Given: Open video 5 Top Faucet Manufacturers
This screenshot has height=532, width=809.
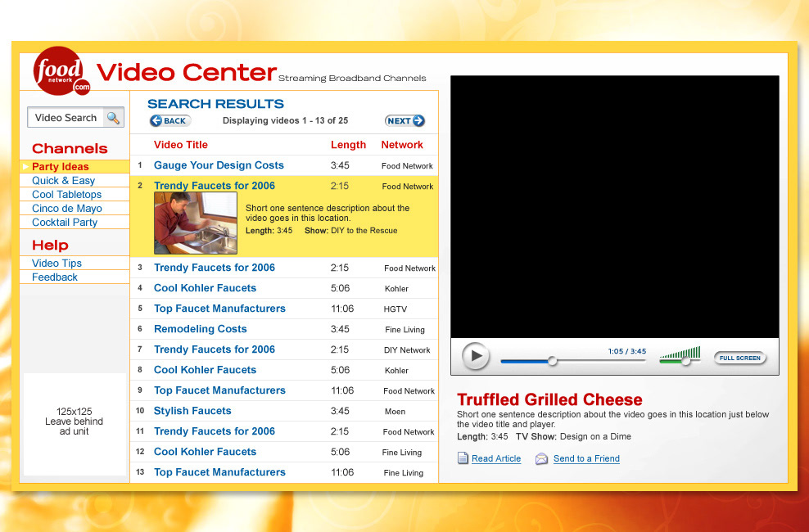Looking at the screenshot, I should click(219, 309).
